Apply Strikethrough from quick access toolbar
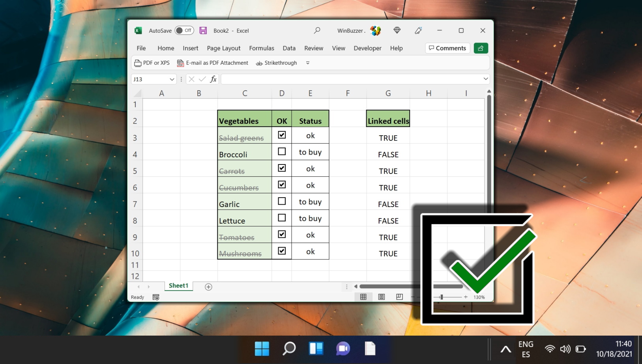Image resolution: width=642 pixels, height=364 pixels. click(x=276, y=63)
